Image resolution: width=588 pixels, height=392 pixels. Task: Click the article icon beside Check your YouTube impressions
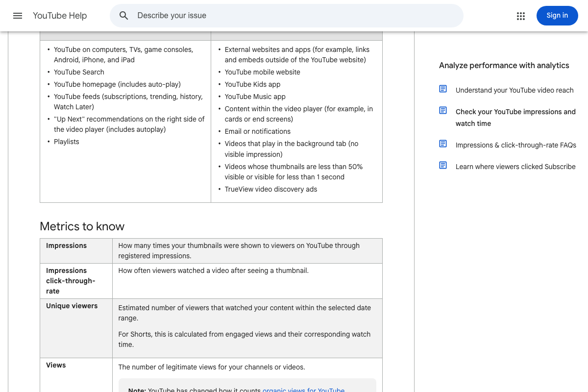point(443,110)
